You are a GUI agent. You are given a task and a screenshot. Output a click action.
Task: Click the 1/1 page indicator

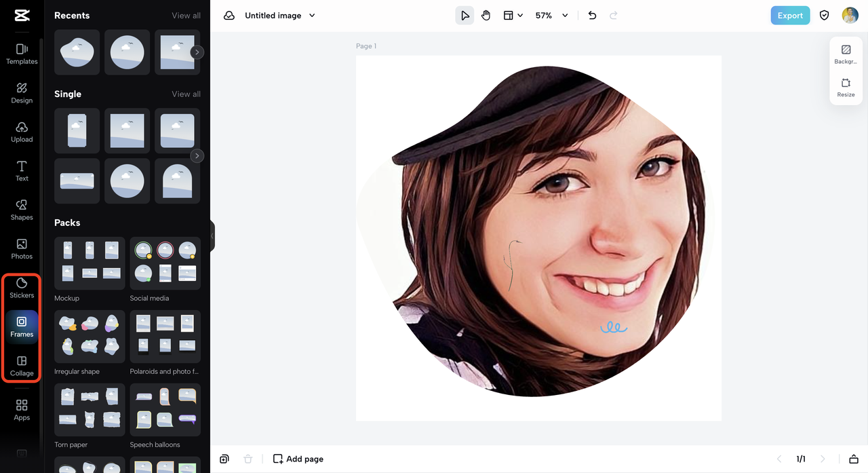[801, 459]
